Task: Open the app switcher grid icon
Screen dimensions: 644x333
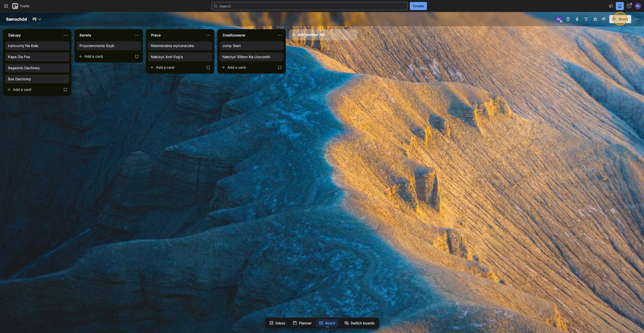Action: click(x=6, y=6)
